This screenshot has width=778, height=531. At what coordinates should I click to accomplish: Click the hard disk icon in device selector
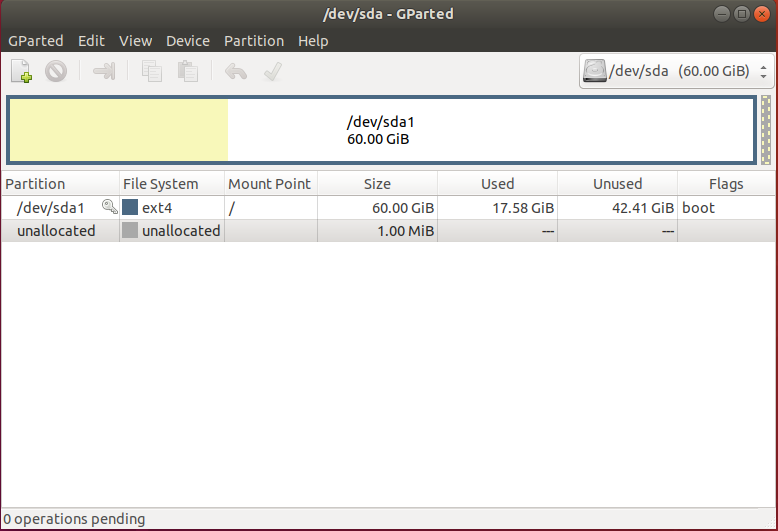[594, 70]
